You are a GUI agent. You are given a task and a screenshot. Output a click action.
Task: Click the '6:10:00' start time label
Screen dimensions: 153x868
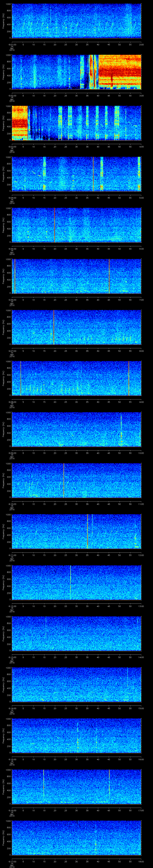coord(12,504)
